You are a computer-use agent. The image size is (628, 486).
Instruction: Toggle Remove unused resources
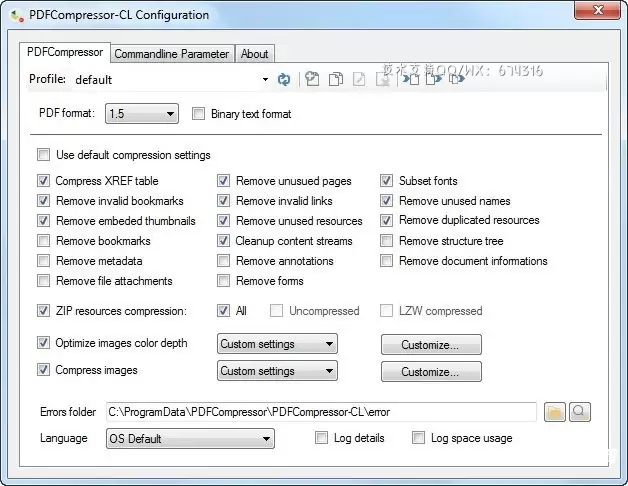pyautogui.click(x=223, y=221)
